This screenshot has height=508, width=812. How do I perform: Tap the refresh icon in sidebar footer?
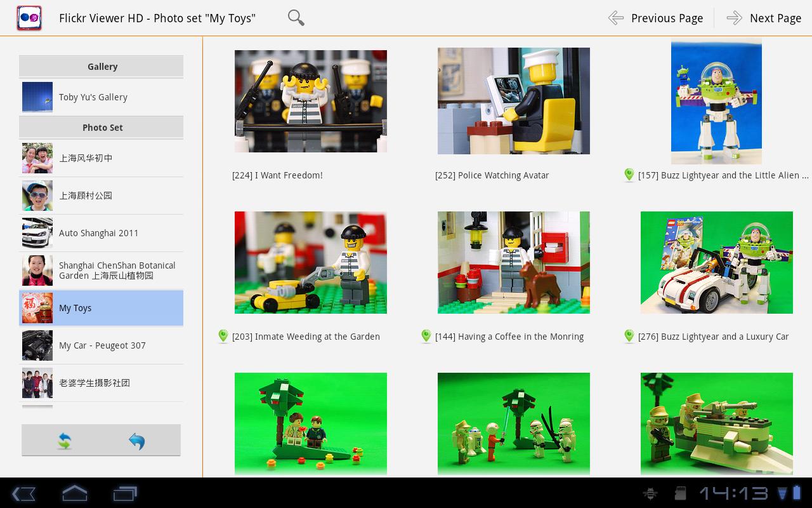point(64,441)
